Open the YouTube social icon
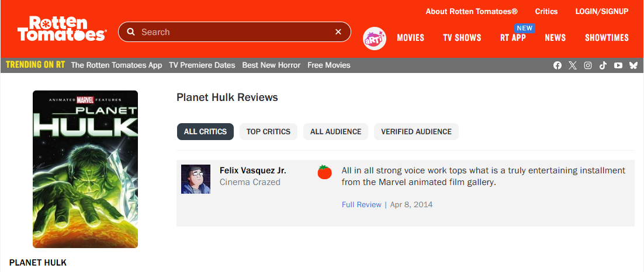The image size is (644, 272). (618, 65)
